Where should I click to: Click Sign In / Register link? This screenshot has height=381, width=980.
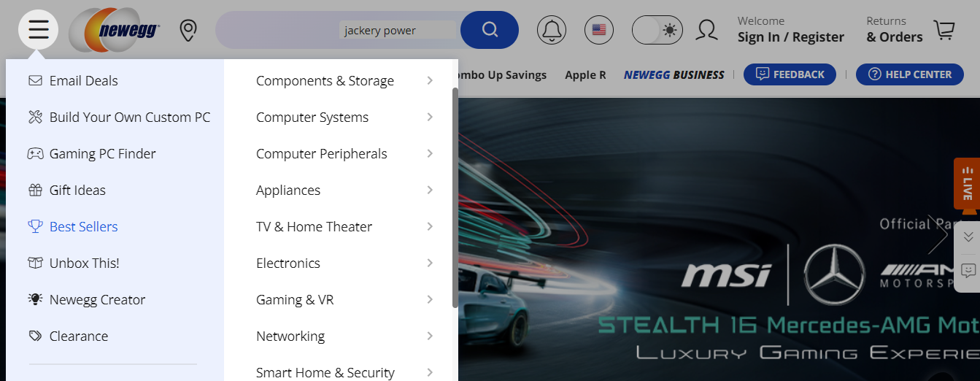pos(790,37)
